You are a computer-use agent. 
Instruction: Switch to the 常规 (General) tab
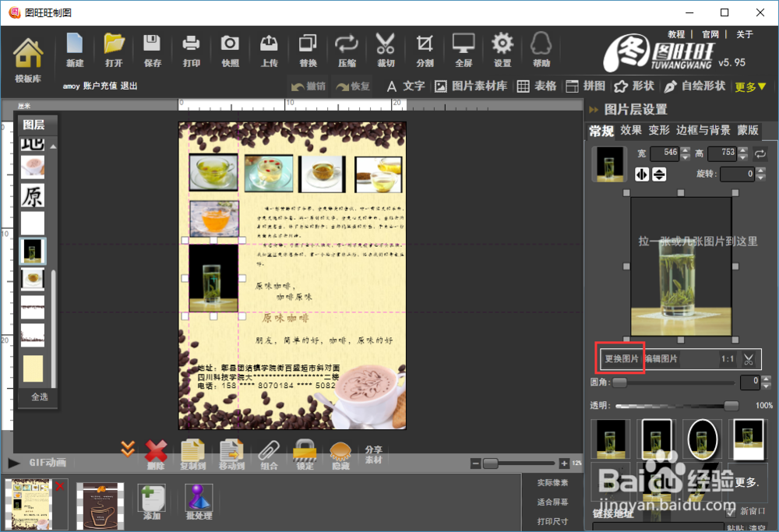(x=601, y=131)
